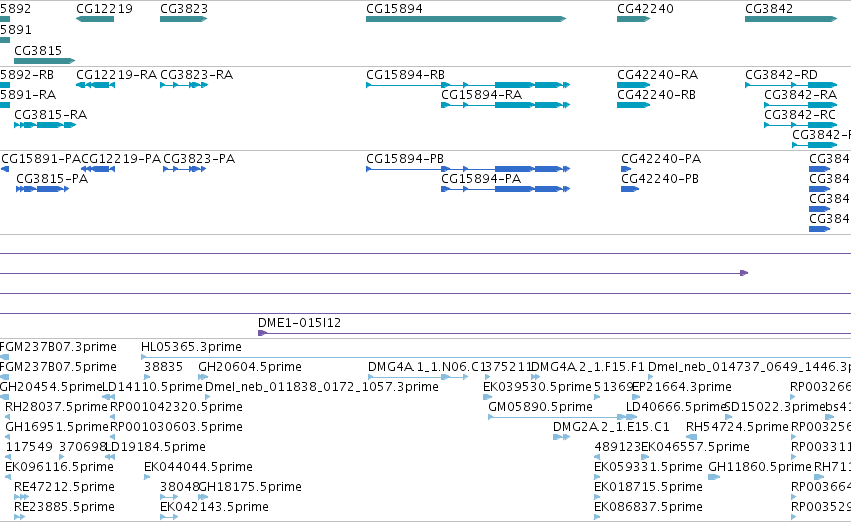Open transcript CG42240-RB
The height and width of the screenshot is (522, 851).
click(x=657, y=95)
